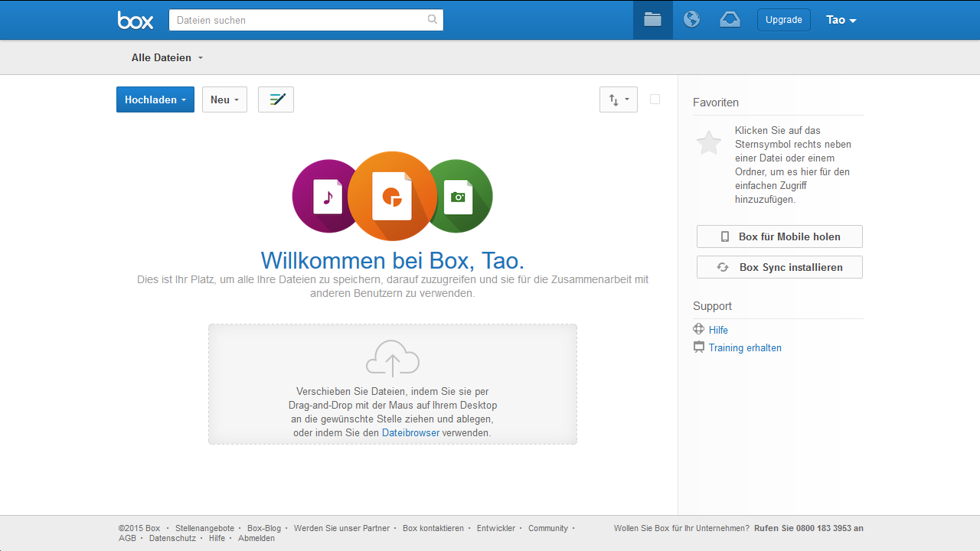Open Community footer link
The image size is (980, 551).
[548, 528]
